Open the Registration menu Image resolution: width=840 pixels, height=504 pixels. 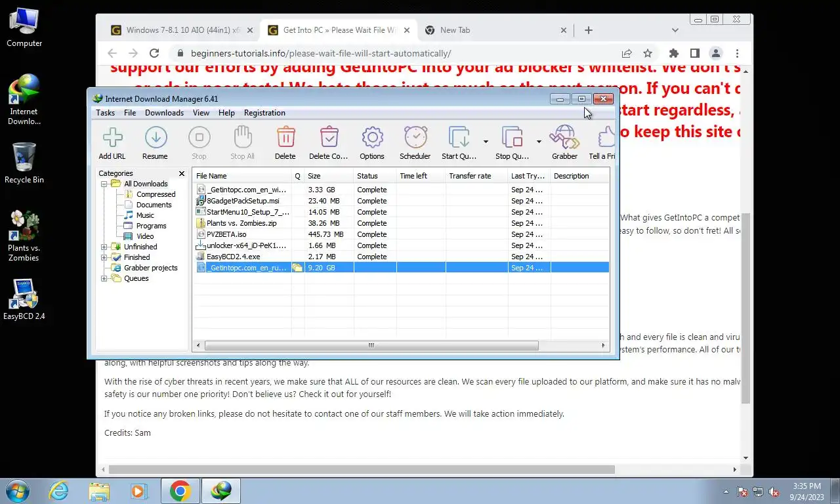pyautogui.click(x=264, y=113)
